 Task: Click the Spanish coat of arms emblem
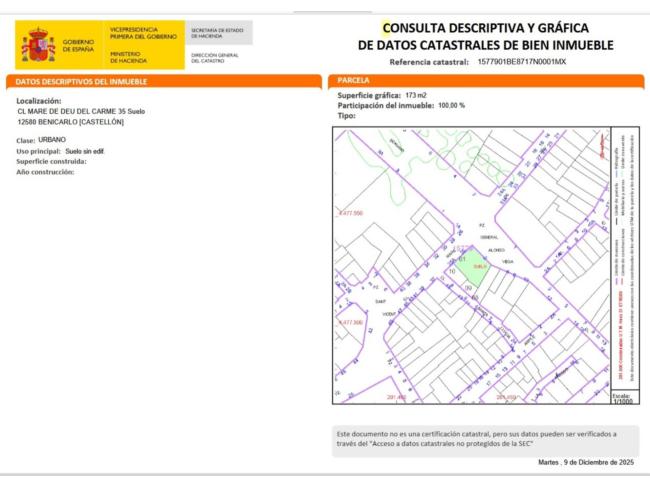tap(39, 45)
